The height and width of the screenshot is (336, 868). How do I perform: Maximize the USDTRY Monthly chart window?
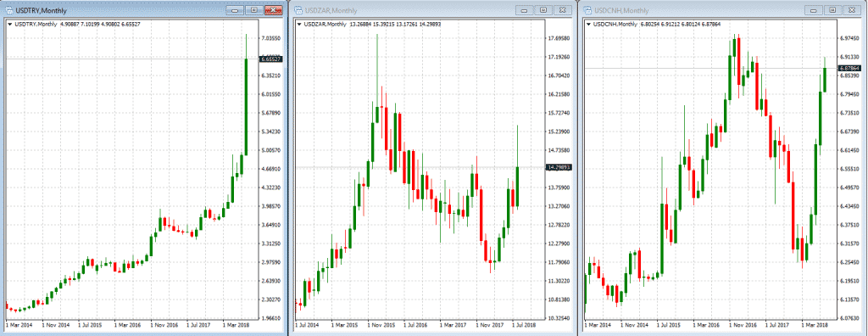(x=253, y=10)
